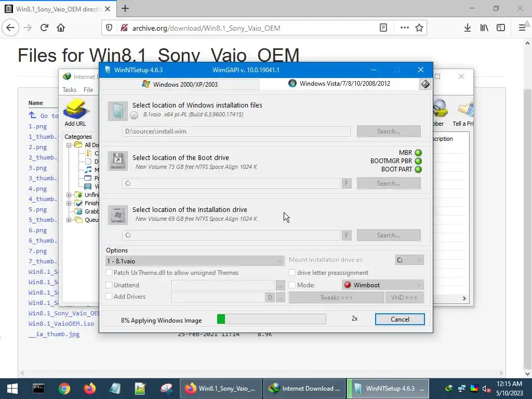
Task: Click the Applying Windows Image progress bar
Action: pos(271,319)
